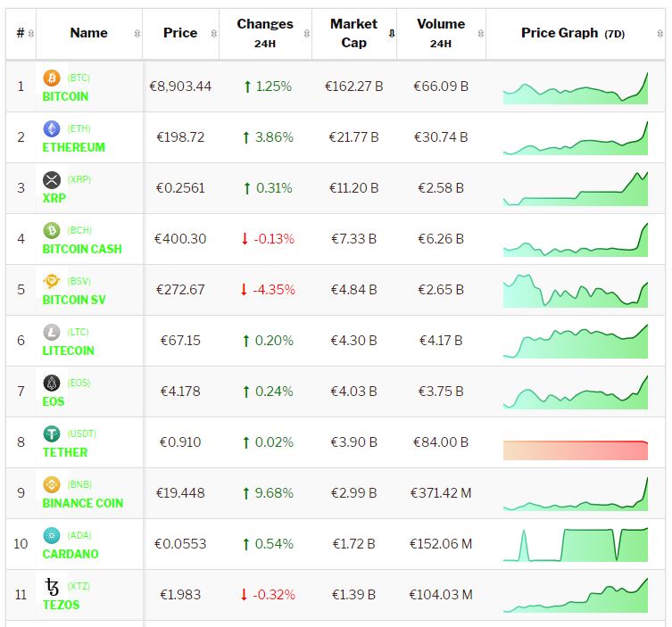Click Tether's red 7D price graph
Screen dimensions: 672x627
coord(576,450)
